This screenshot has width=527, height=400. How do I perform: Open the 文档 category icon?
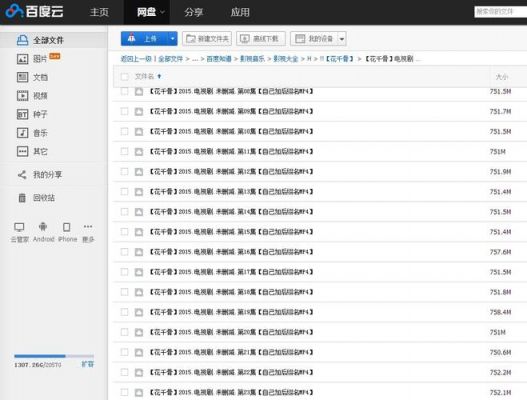coord(23,77)
